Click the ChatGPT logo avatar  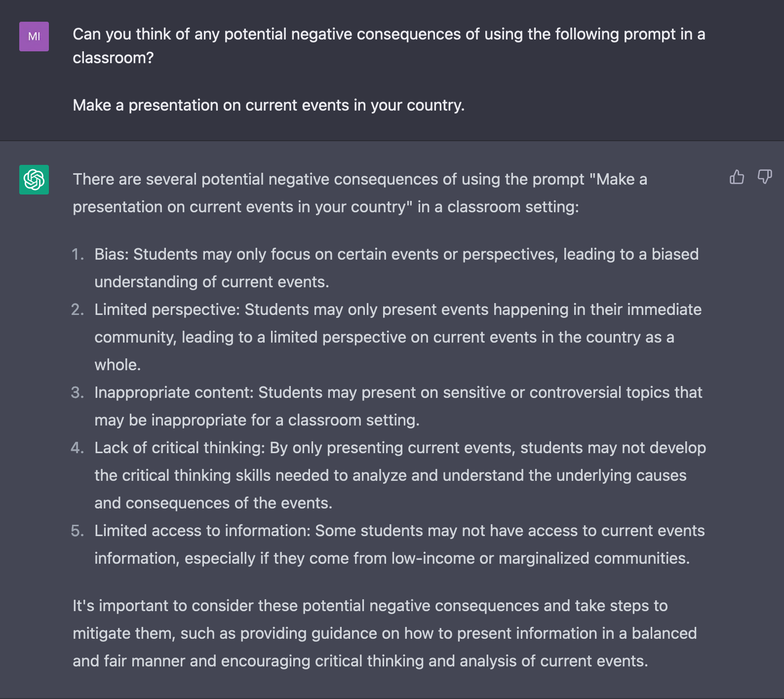tap(34, 180)
